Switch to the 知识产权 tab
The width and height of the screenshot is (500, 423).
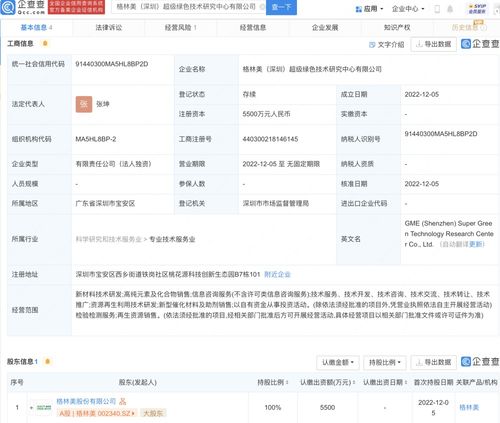[x=397, y=28]
